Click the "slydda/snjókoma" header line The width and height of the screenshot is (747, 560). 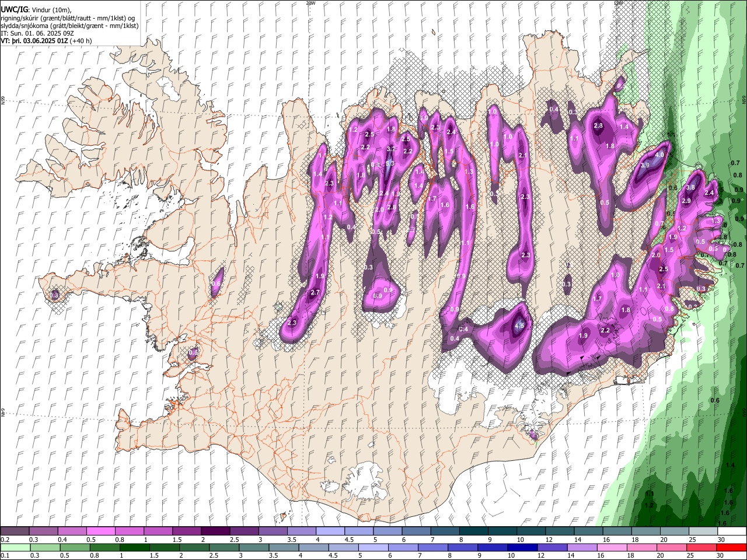pos(69,26)
